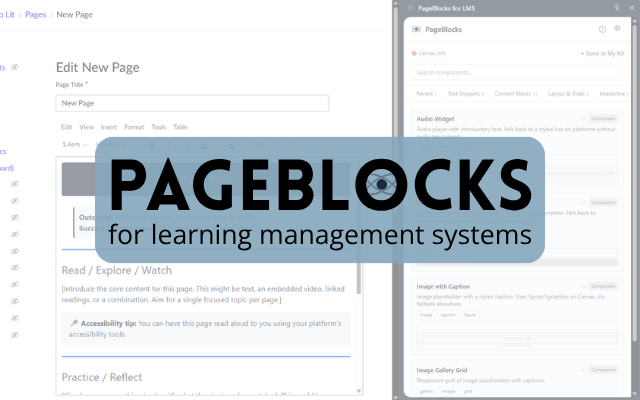Click the pin icon in PageBlocks title bar

617,7
